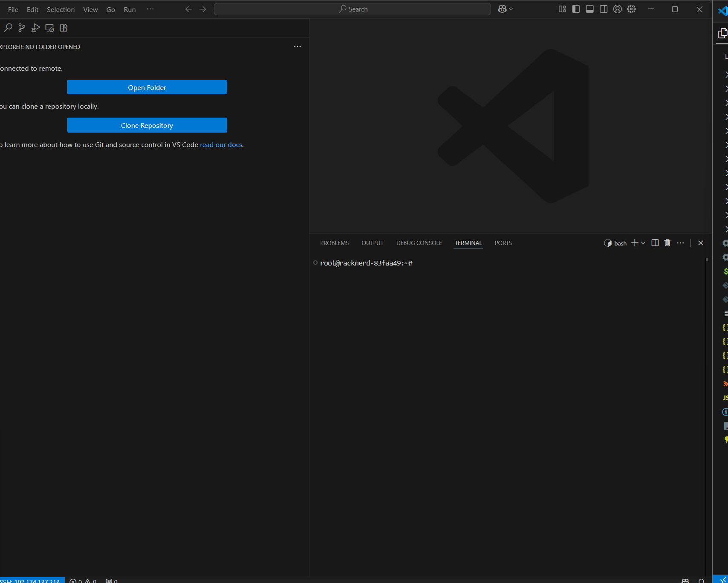Viewport: 728px width, 583px height.
Task: Switch to the PORTS tab
Action: (503, 243)
